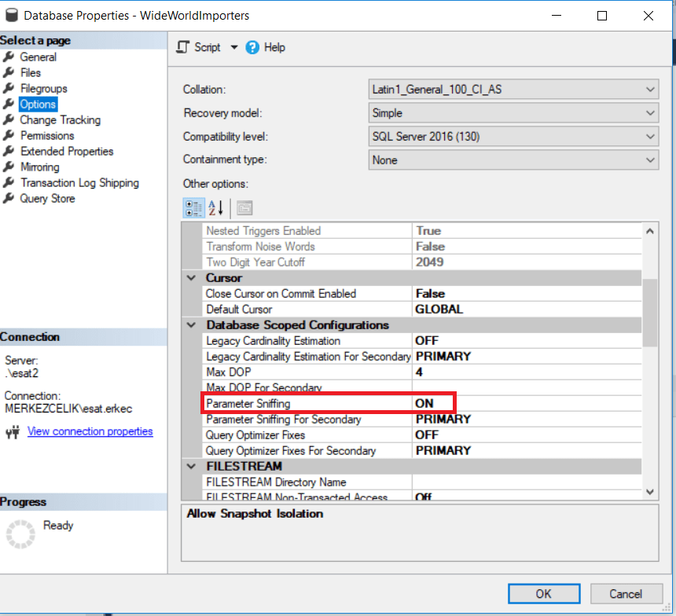Click the Script toolbar icon

point(183,47)
